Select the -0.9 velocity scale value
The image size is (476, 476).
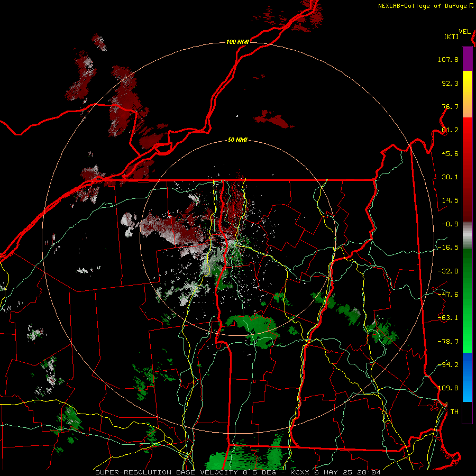coord(450,224)
